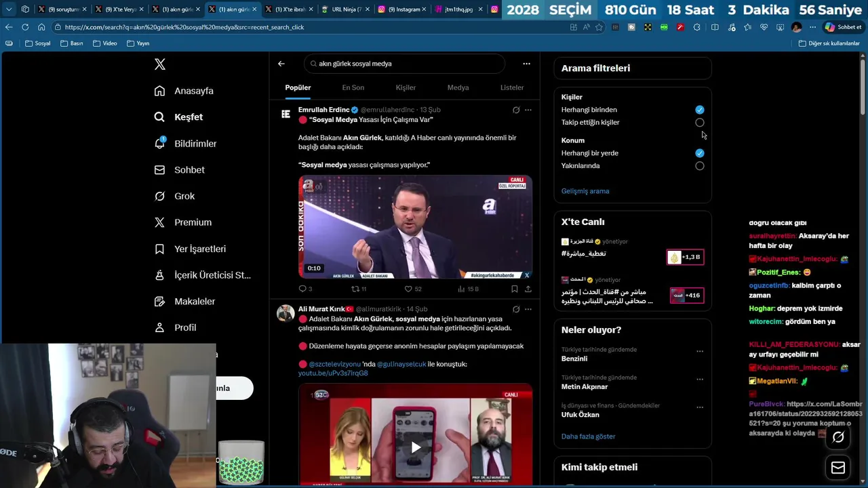Viewport: 868px width, 488px height.
Task: Open Makaleler in sidebar
Action: coord(184,302)
